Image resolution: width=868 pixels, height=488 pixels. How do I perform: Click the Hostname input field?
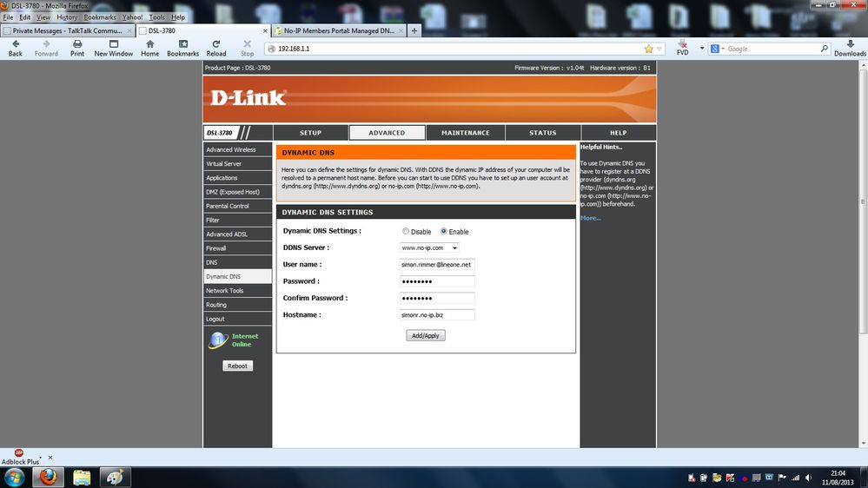437,315
